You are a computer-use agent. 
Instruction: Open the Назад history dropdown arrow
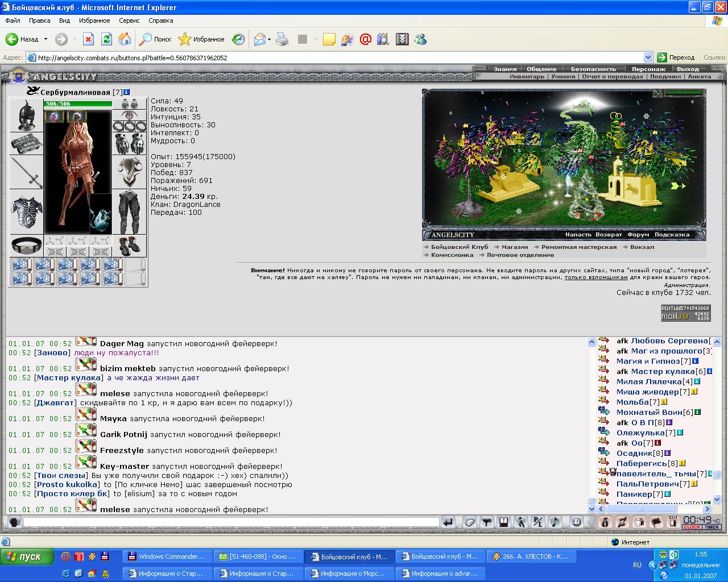pyautogui.click(x=45, y=40)
